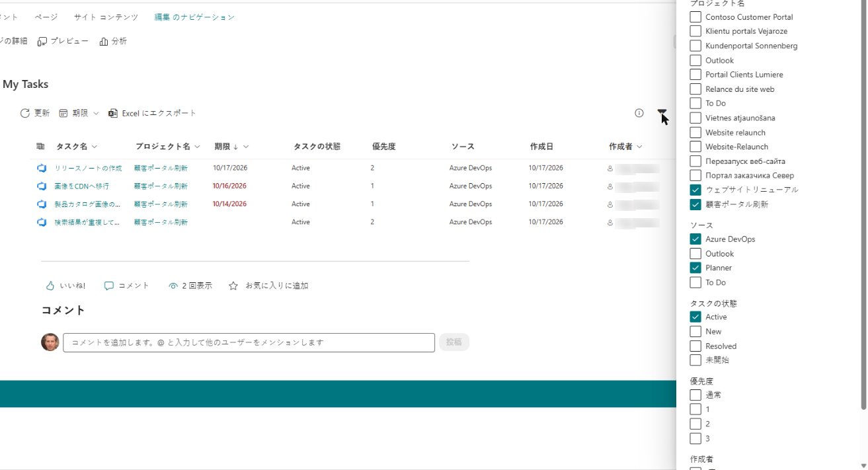Viewport: 868px width, 470px height.
Task: Go to the サイト コンテンツ nav item
Action: pyautogui.click(x=106, y=17)
